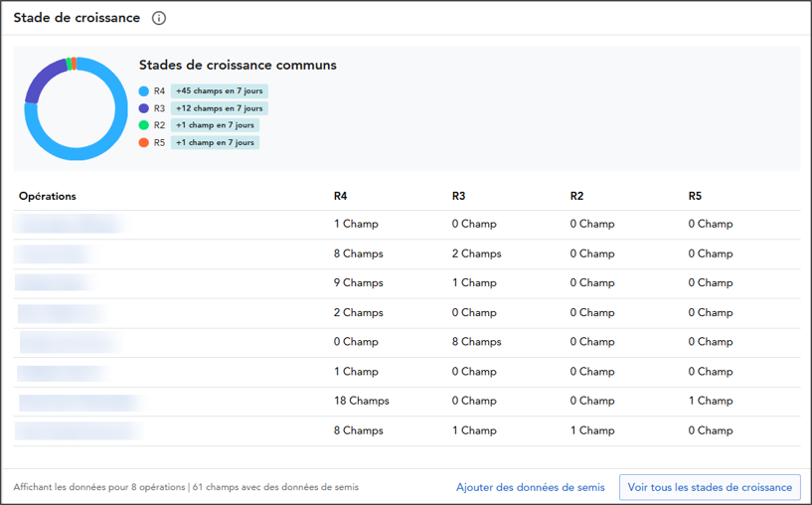
Task: Select the green R2 legend dot
Action: pyautogui.click(x=144, y=125)
